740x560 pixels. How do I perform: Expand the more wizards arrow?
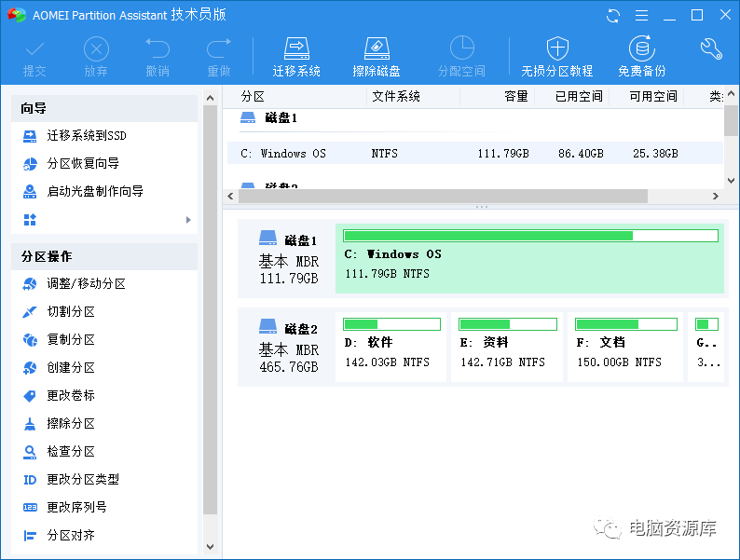click(188, 220)
